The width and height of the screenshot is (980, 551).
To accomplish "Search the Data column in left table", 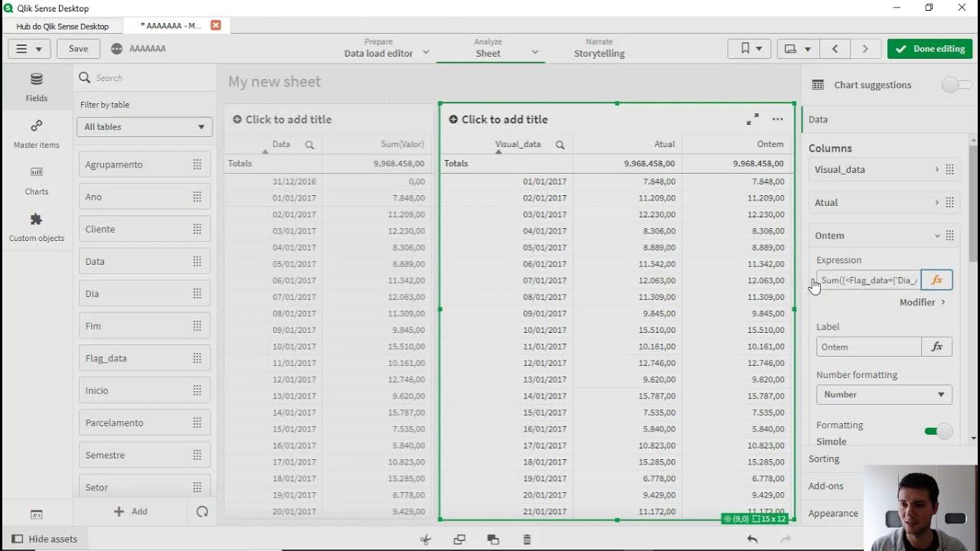I will coord(309,144).
